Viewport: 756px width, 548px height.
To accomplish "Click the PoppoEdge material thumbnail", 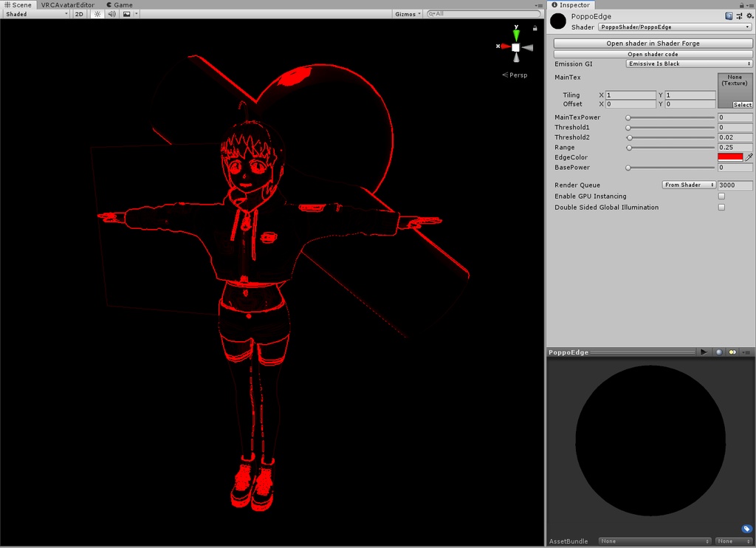I will pos(558,21).
